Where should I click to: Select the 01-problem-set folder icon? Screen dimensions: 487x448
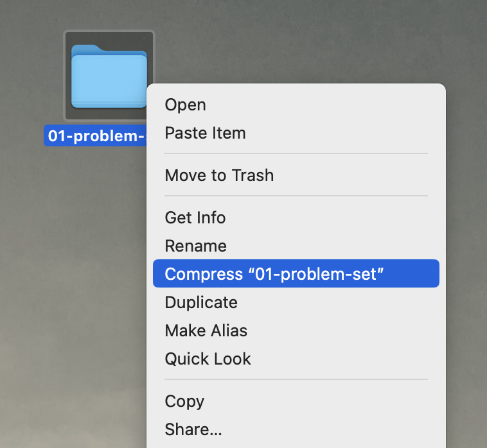point(109,76)
